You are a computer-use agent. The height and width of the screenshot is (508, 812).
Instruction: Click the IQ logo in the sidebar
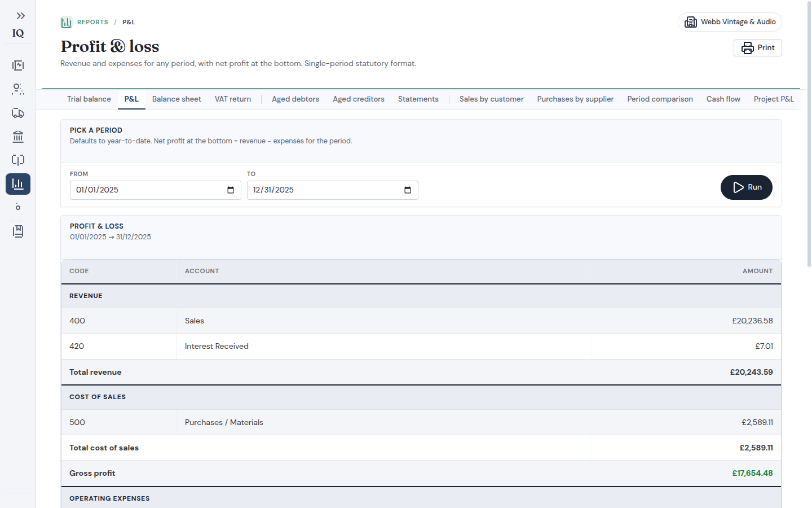pos(18,33)
